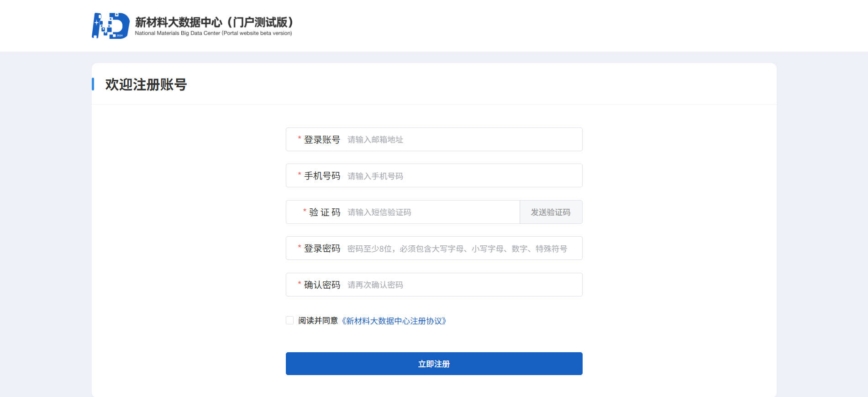The height and width of the screenshot is (397, 868).
Task: Click the 发送验证码 send code button
Action: tap(551, 212)
